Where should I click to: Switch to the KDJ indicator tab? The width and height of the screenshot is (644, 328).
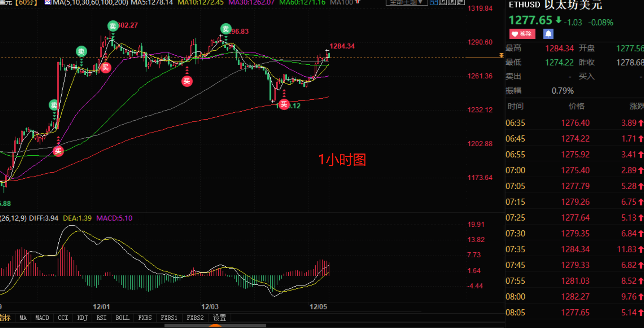[x=82, y=318]
